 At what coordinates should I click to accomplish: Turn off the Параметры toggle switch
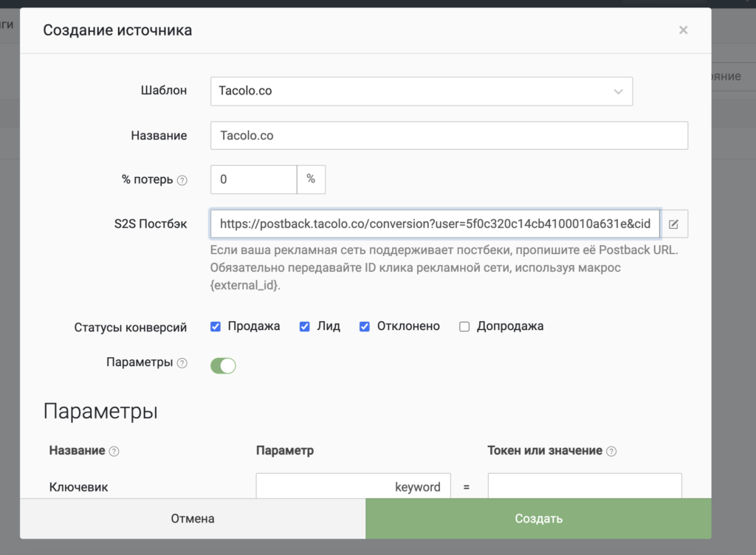coord(223,365)
